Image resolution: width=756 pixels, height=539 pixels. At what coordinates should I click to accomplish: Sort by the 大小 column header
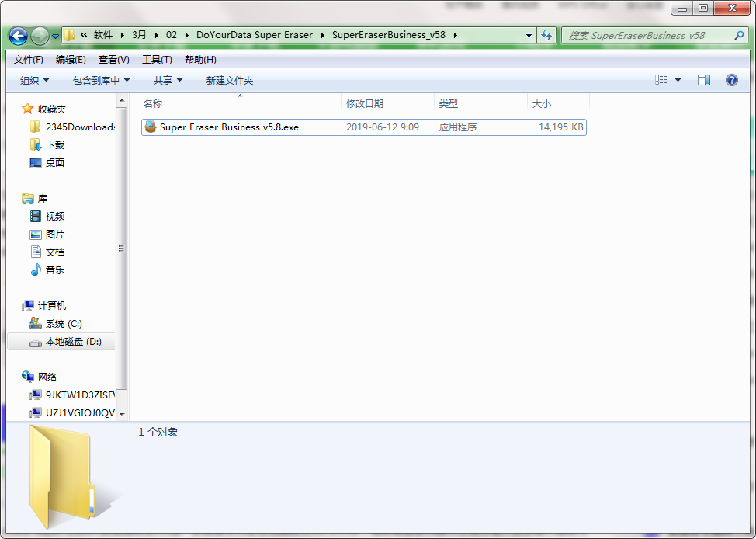click(x=558, y=103)
